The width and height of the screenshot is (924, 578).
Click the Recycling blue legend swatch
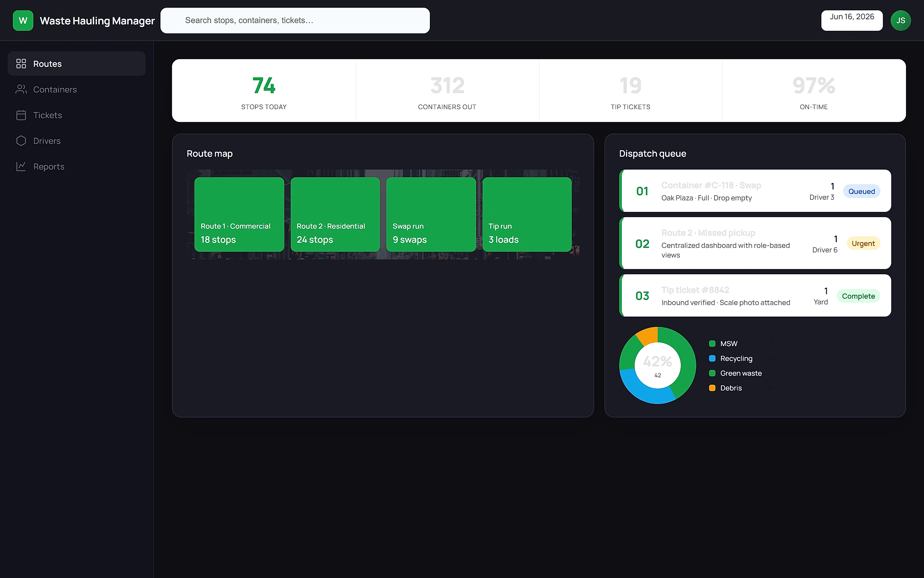pos(712,359)
